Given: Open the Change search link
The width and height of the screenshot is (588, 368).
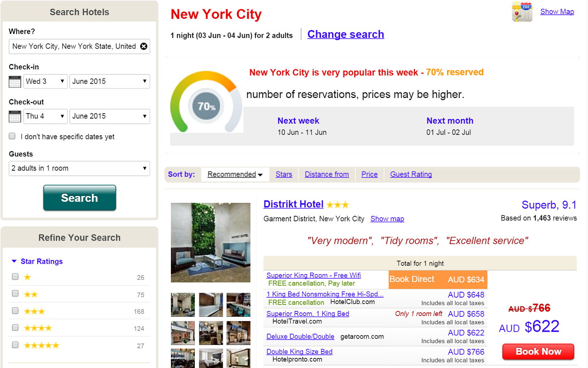Looking at the screenshot, I should [345, 34].
